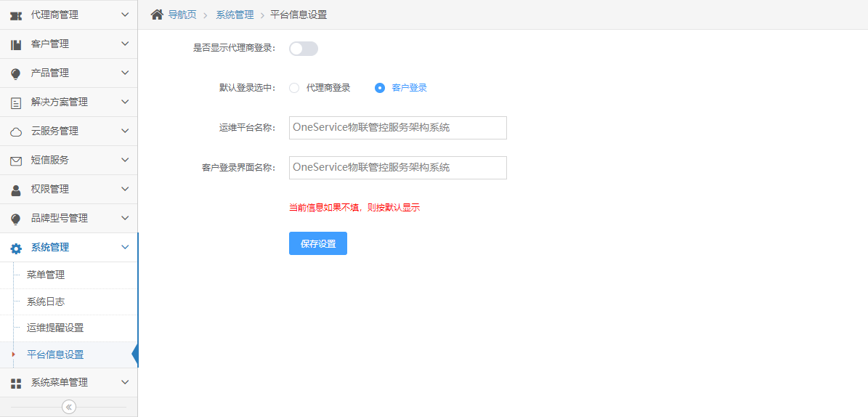Click the 产品管理 lightbulb icon
This screenshot has width=868, height=417.
tap(16, 73)
